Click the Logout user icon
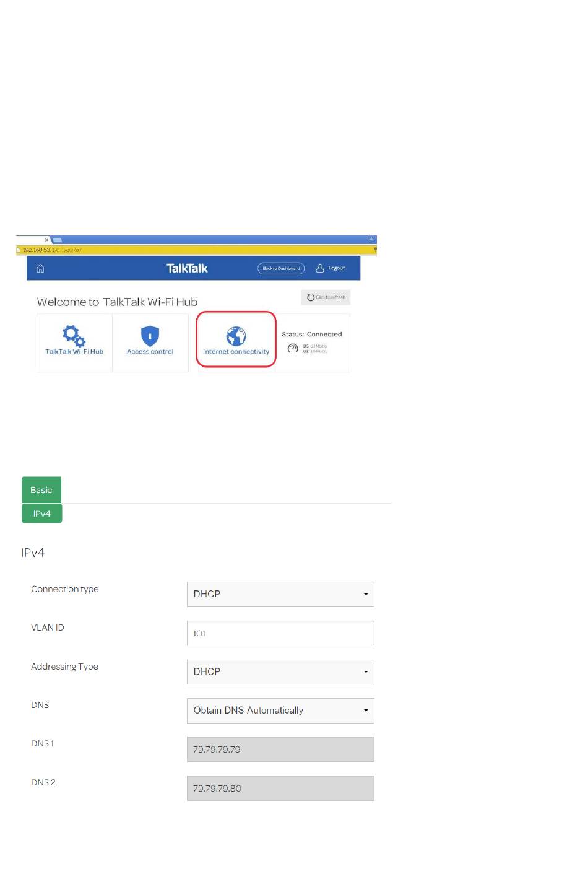Image resolution: width=588 pixels, height=879 pixels. 320,268
